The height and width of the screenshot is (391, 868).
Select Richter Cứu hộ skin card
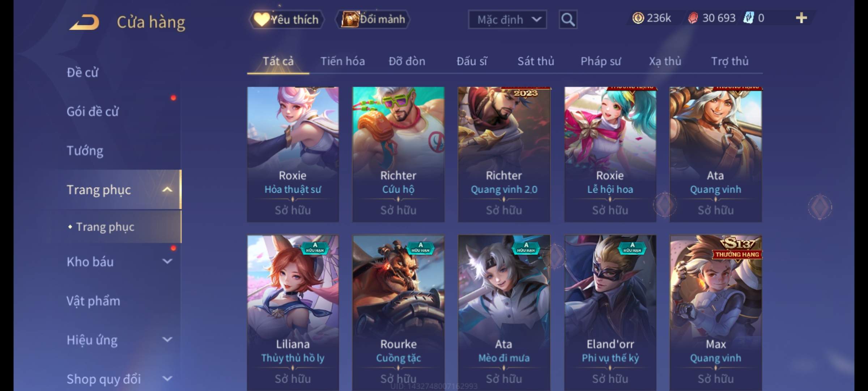point(398,154)
